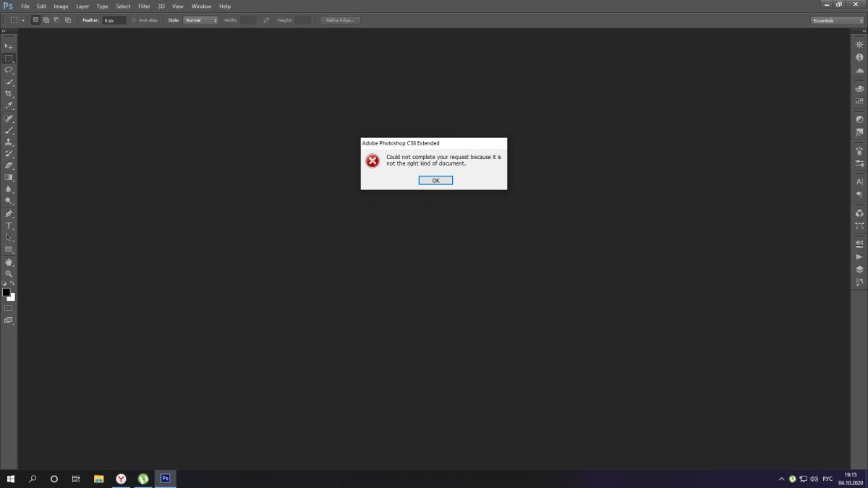Select the Crop tool
868x488 pixels.
pos(9,93)
